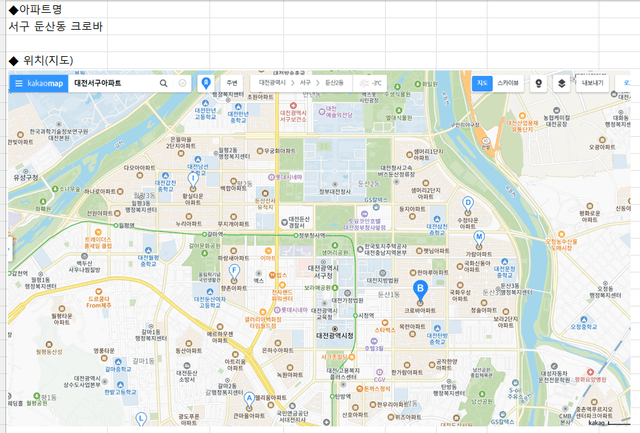Image resolution: width=640 pixels, height=433 pixels.
Task: Select the cell 서구 둔산동 크로바
Action: click(x=57, y=27)
